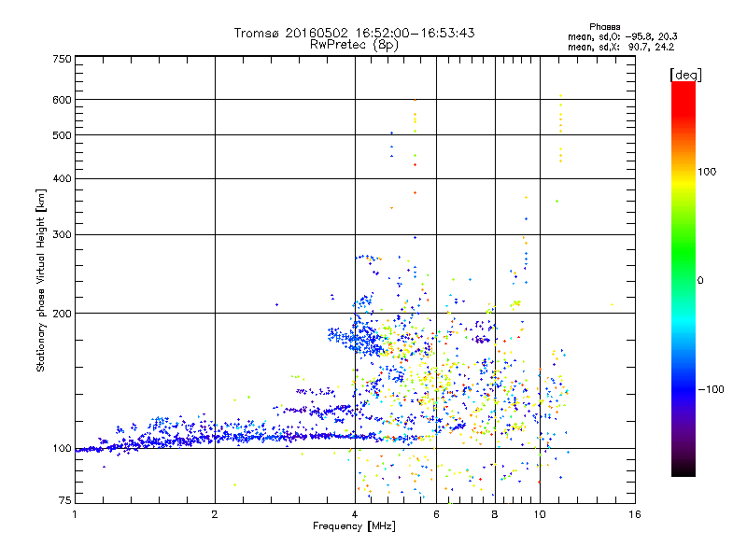Screen dimensions: 747x560
Task: Click the plot title 'Tromsø 20160502 16:52:00-16:53:43'
Action: [x=354, y=33]
